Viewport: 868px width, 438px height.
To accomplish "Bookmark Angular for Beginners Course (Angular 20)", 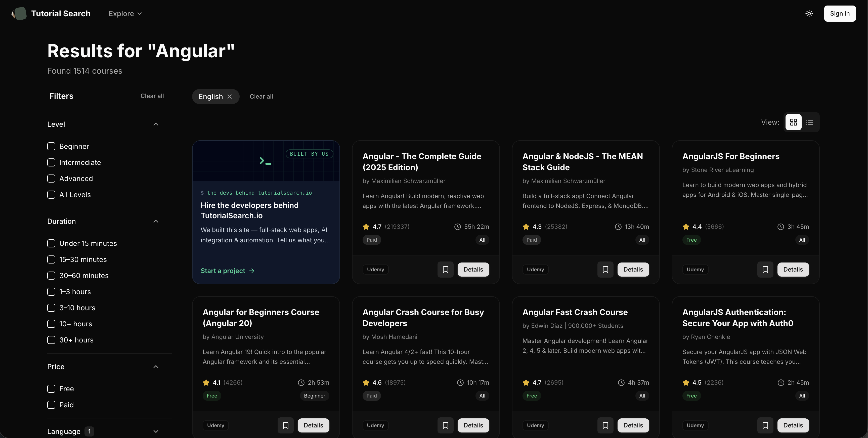I will 286,425.
